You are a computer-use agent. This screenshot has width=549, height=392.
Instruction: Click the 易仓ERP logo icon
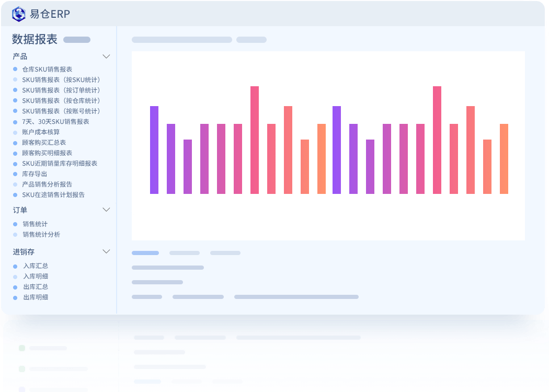18,14
